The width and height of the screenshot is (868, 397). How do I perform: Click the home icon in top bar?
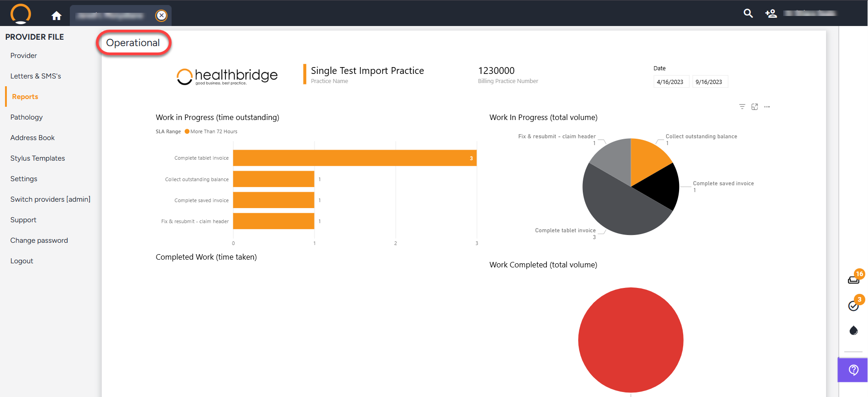(x=56, y=16)
